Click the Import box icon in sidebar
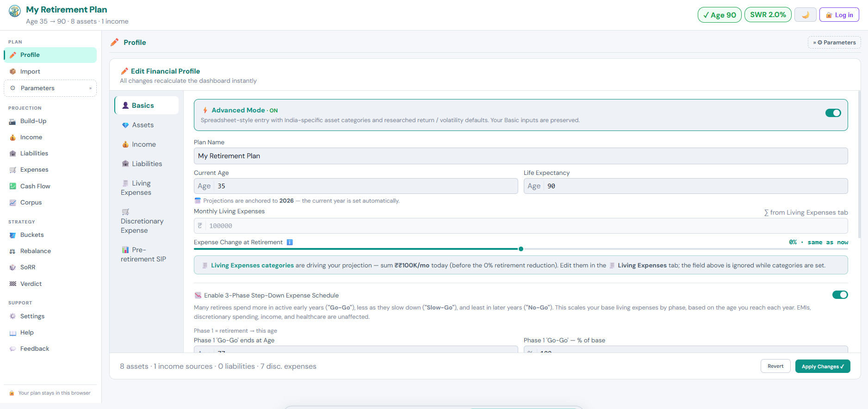868x409 pixels. [x=13, y=72]
